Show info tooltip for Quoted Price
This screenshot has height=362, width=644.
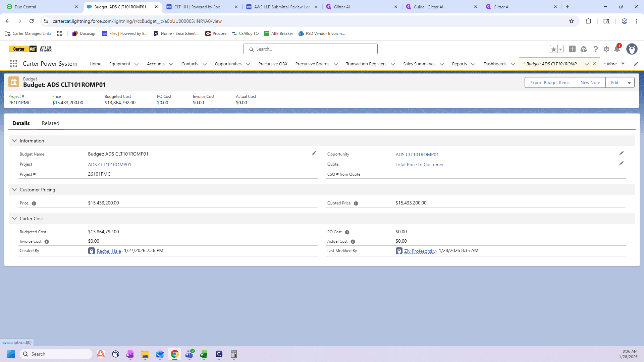356,203
